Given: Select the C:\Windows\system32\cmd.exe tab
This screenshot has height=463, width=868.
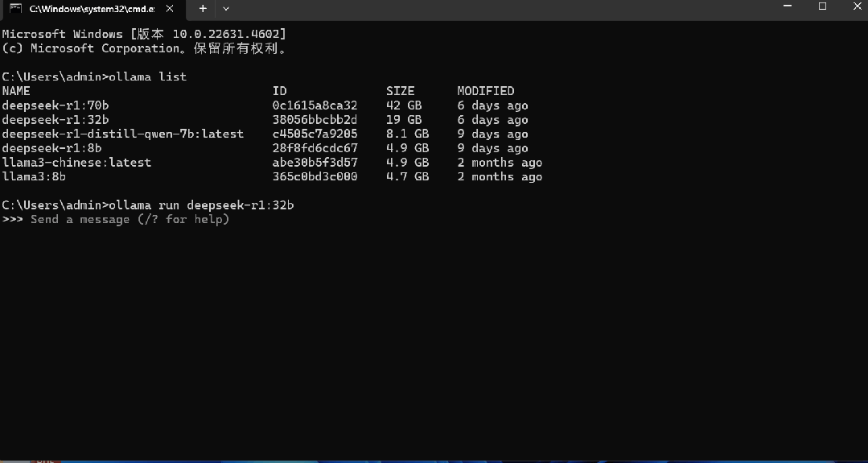Looking at the screenshot, I should (x=93, y=9).
